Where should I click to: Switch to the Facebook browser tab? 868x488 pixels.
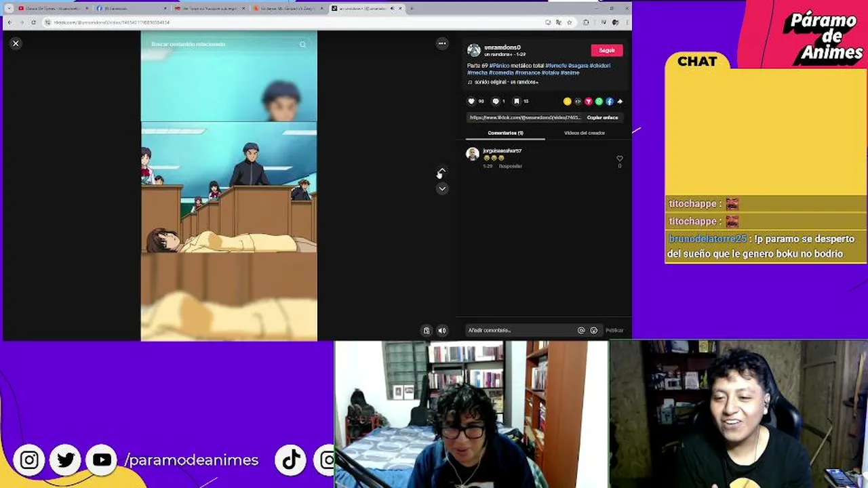[130, 9]
